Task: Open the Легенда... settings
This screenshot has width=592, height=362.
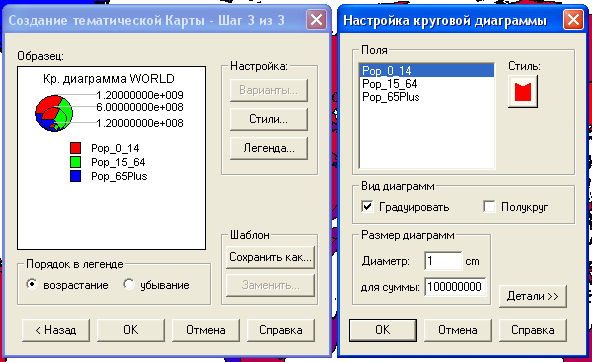Action: click(x=268, y=148)
